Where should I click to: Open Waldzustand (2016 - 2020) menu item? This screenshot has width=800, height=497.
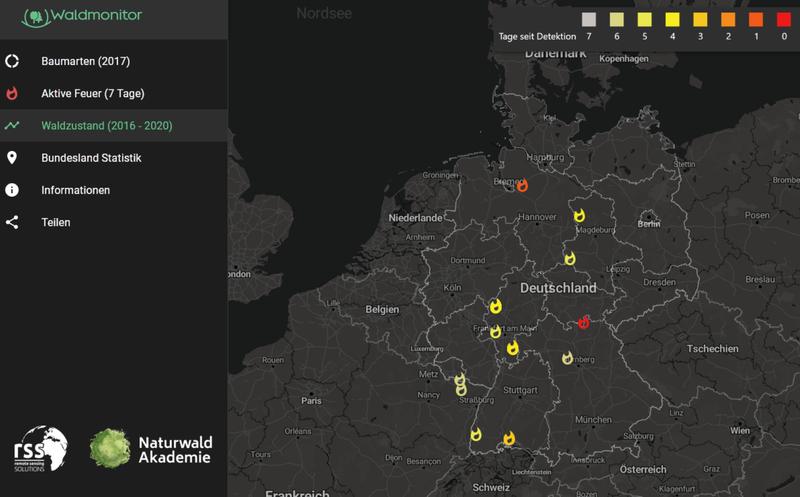tap(114, 126)
